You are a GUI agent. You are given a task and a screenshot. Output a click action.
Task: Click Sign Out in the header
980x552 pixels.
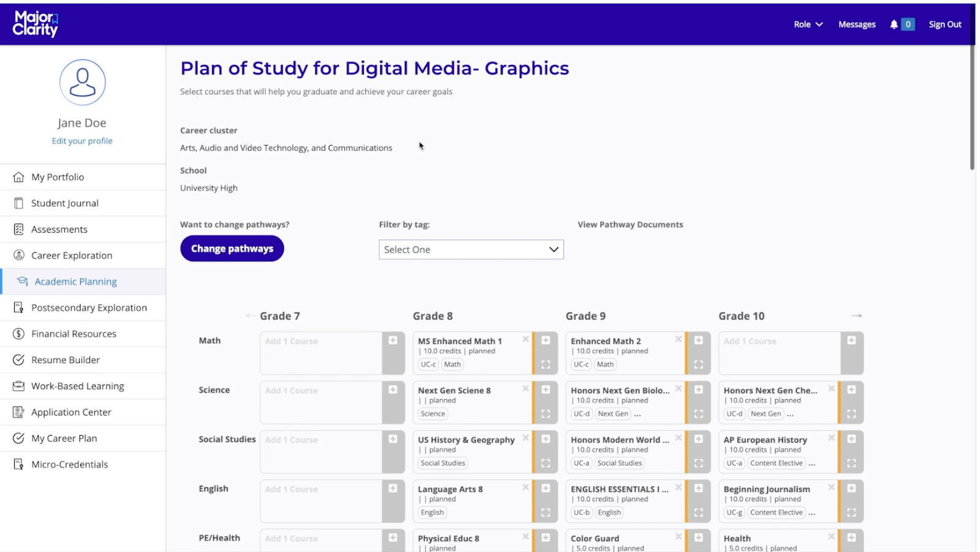coord(944,24)
